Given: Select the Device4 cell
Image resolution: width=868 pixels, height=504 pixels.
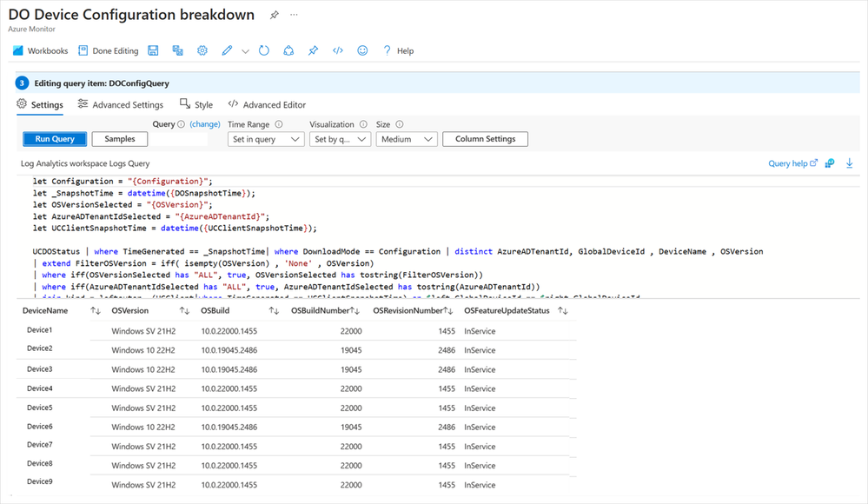Looking at the screenshot, I should [x=40, y=388].
